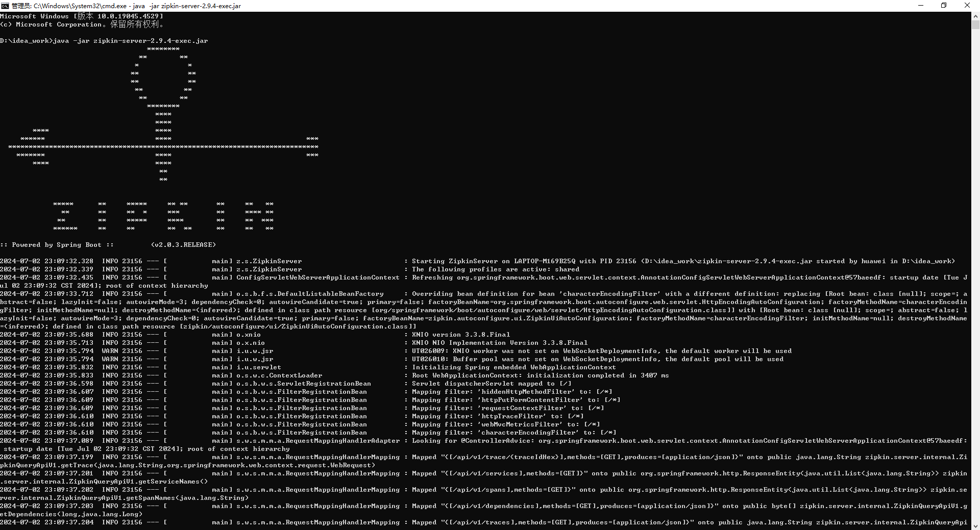The image size is (980, 530).
Task: Click the Mapped '/api/v1/dependencies' line
Action: (484, 510)
